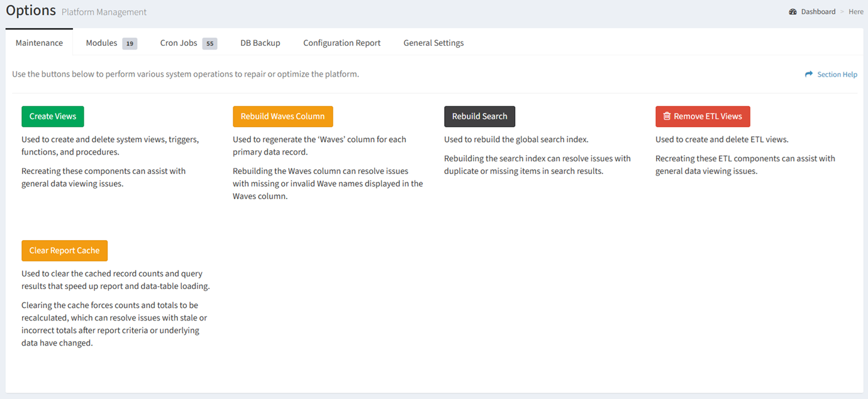Click 'Used to regenerate the Waves column' description
The height and width of the screenshot is (399, 868).
pos(320,146)
